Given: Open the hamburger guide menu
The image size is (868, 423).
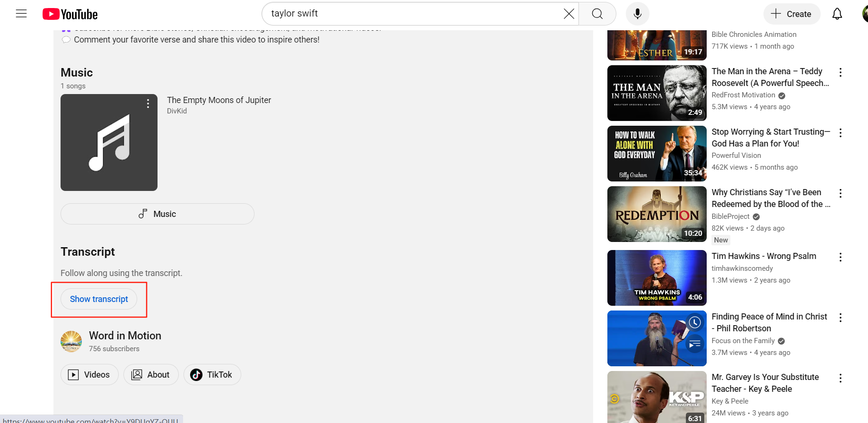Looking at the screenshot, I should tap(21, 14).
